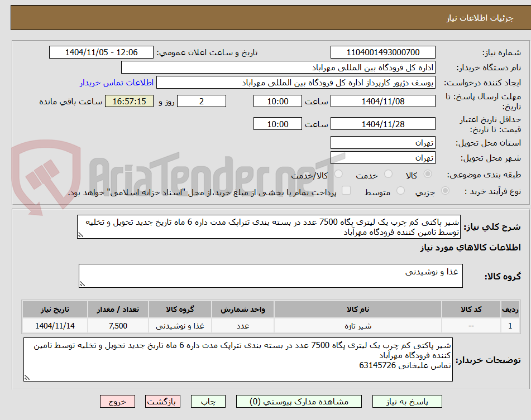
Task: Click the announcement date field 1404/11/05 - 12:06
Action: pyautogui.click(x=101, y=52)
